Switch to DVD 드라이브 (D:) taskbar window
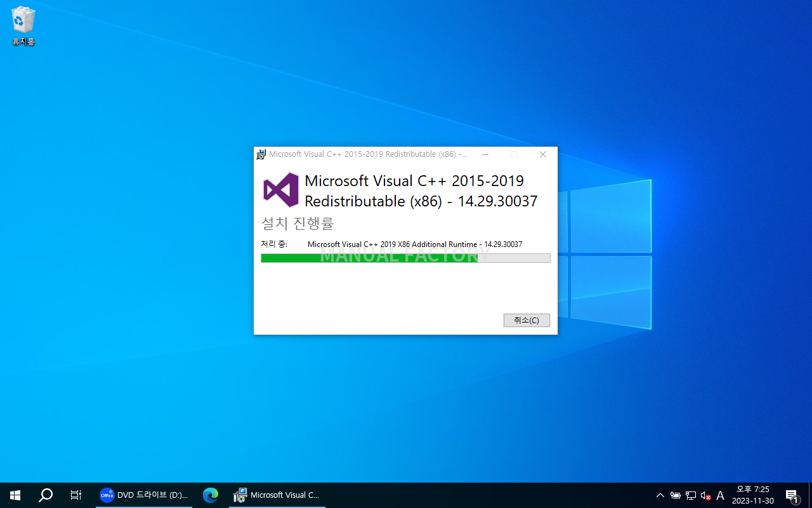Image resolution: width=812 pixels, height=508 pixels. tap(144, 495)
